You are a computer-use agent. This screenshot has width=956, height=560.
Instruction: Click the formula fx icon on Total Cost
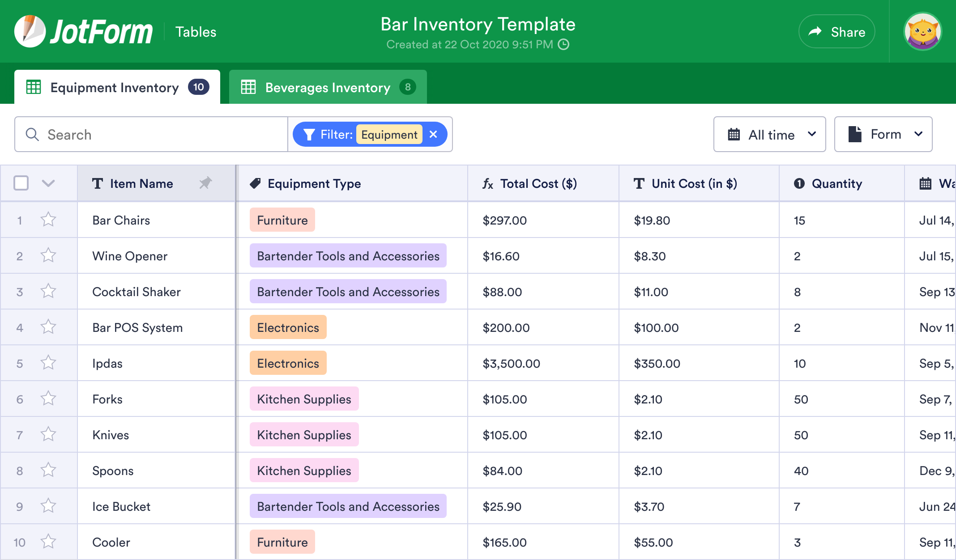(x=487, y=183)
